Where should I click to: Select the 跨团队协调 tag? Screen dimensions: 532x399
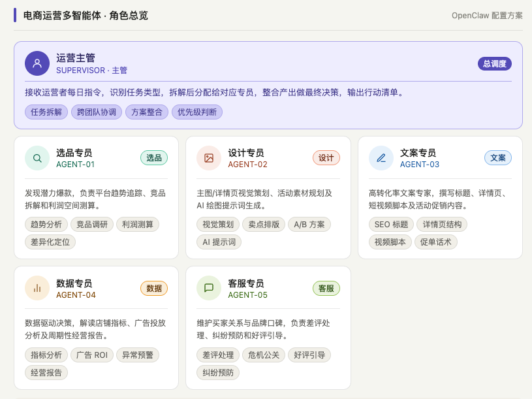coord(97,112)
